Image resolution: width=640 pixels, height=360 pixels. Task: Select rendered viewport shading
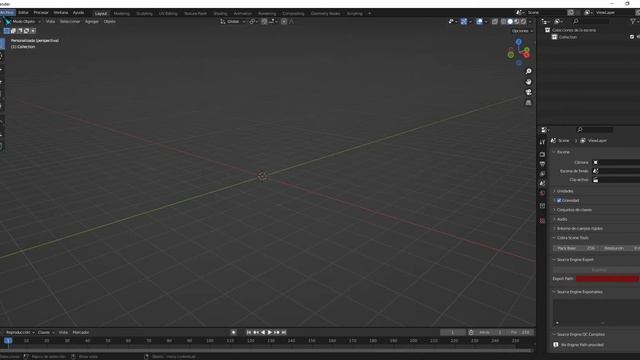point(523,22)
